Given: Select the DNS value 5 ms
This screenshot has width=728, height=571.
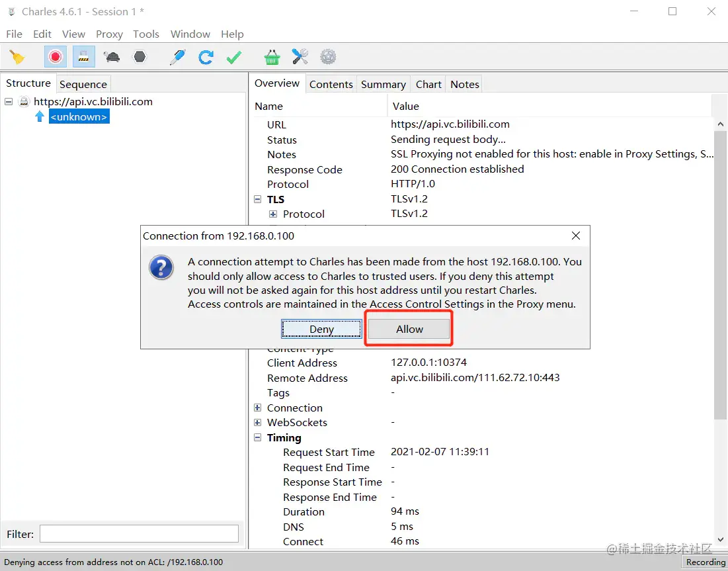Looking at the screenshot, I should pos(401,527).
